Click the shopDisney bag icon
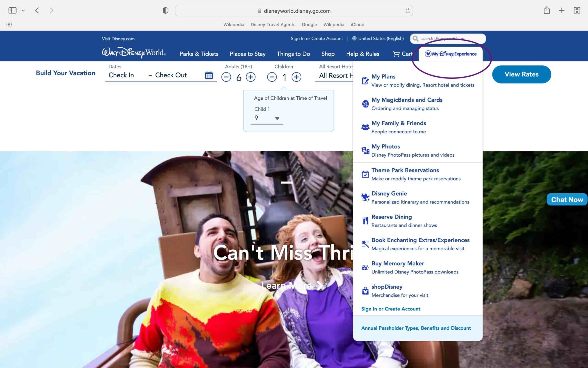Screen dimensions: 588x368 coord(365,290)
